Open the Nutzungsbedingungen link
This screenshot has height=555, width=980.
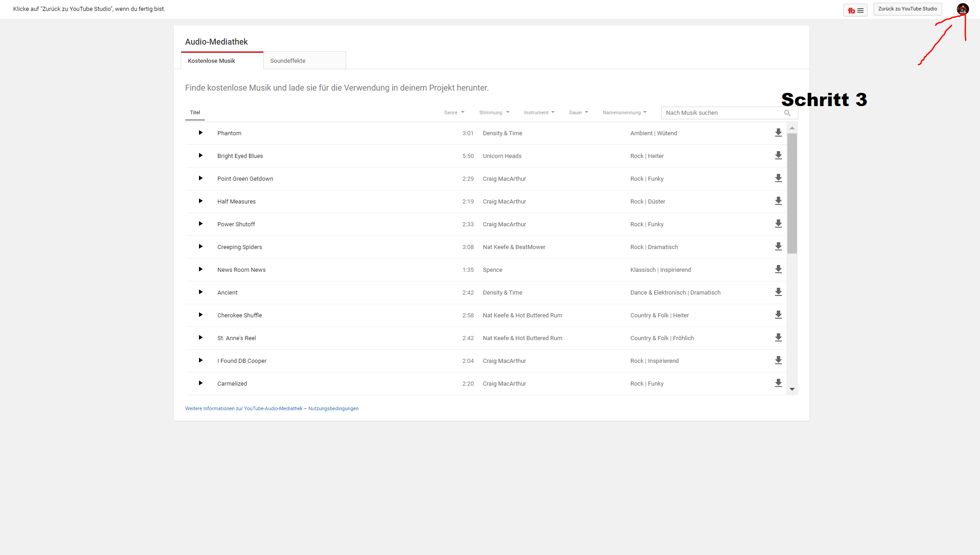(x=333, y=408)
